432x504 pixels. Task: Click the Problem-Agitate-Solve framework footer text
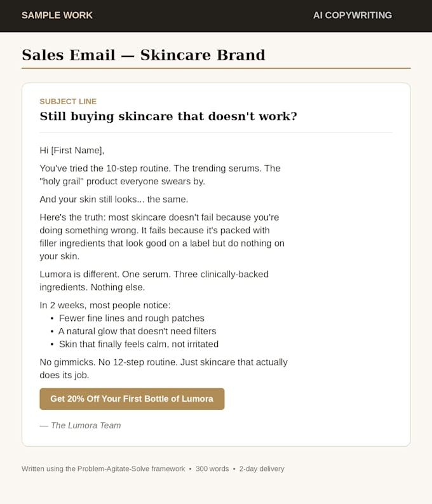pyautogui.click(x=103, y=468)
